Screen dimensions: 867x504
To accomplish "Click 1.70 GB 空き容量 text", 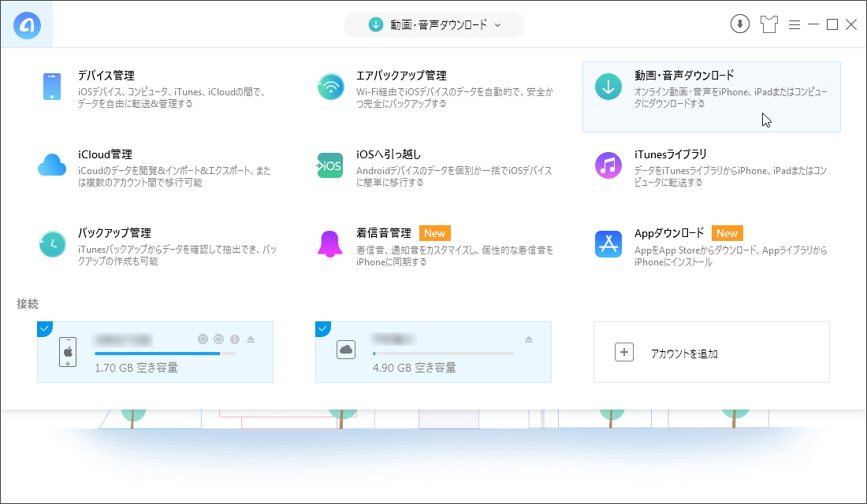I will tap(136, 368).
